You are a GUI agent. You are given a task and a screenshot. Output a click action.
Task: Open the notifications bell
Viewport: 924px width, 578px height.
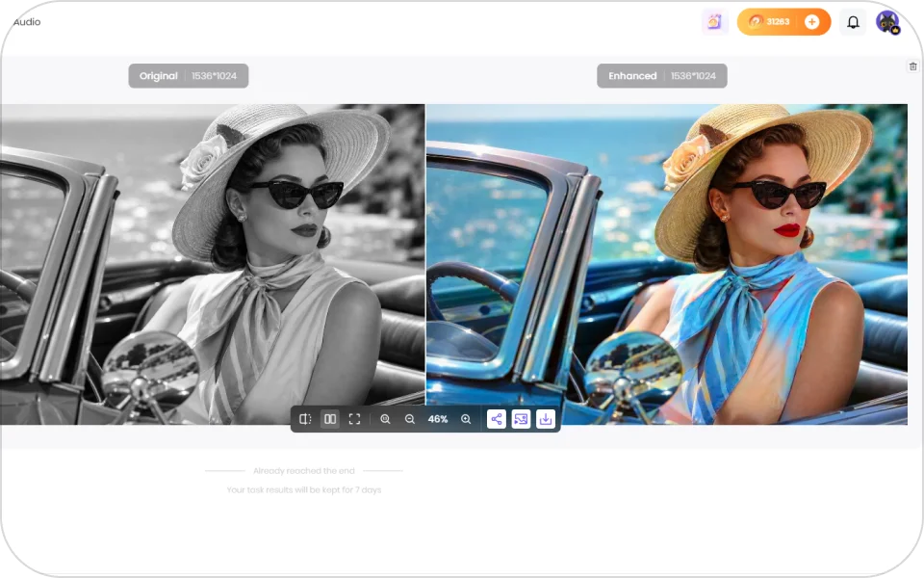point(853,22)
